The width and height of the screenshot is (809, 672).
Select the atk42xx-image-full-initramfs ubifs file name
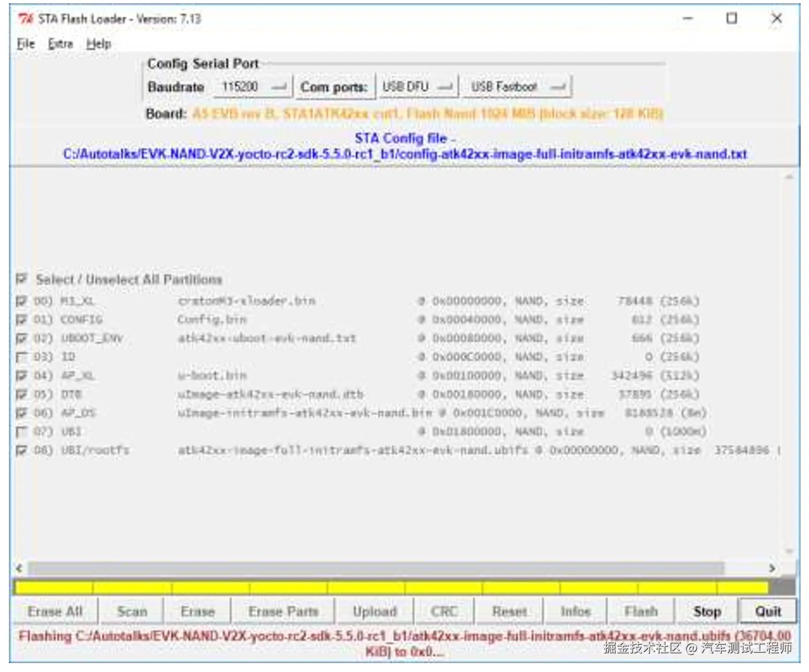tap(353, 450)
